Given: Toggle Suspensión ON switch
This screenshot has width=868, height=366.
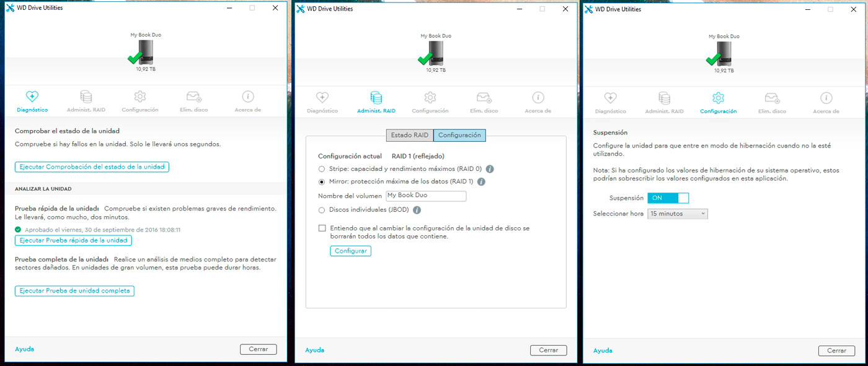Looking at the screenshot, I should (668, 198).
